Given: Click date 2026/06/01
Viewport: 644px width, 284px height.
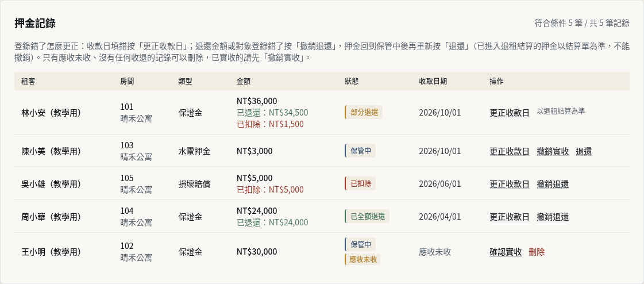Looking at the screenshot, I should tap(440, 184).
